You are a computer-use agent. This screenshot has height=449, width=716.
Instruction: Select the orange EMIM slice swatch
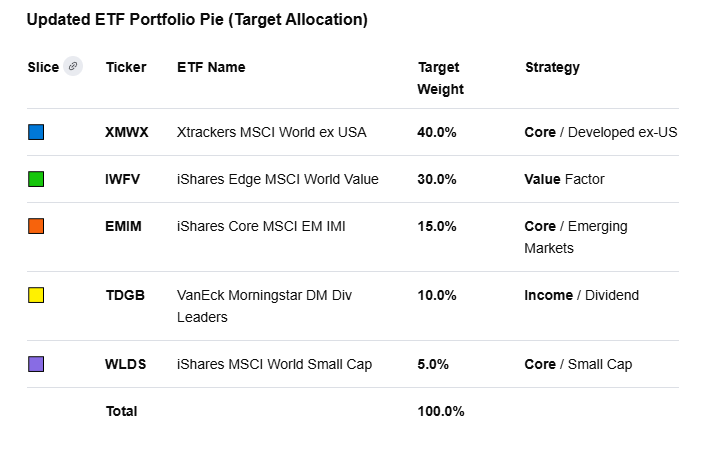[36, 226]
